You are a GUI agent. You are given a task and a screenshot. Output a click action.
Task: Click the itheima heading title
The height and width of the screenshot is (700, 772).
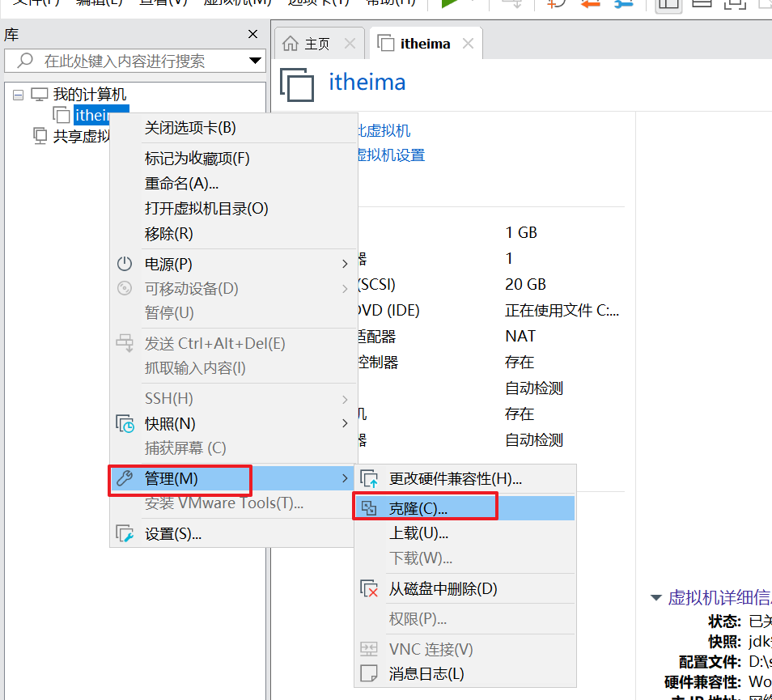coord(367,83)
